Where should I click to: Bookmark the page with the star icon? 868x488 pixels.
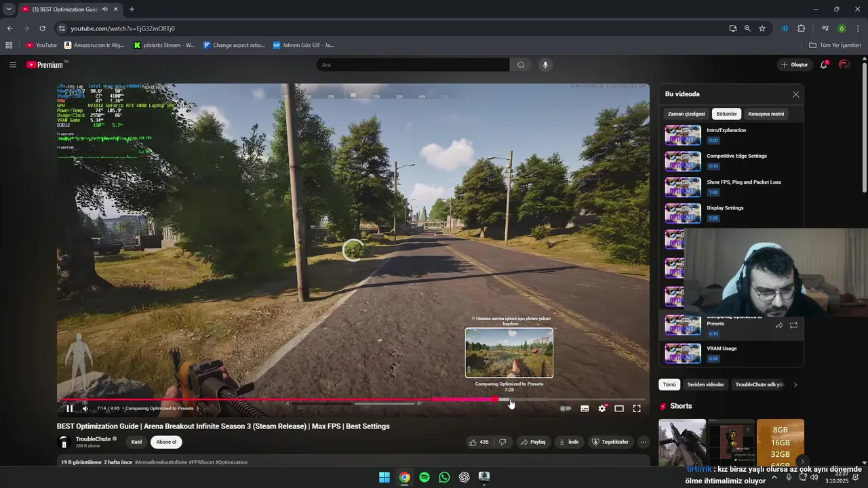click(762, 28)
